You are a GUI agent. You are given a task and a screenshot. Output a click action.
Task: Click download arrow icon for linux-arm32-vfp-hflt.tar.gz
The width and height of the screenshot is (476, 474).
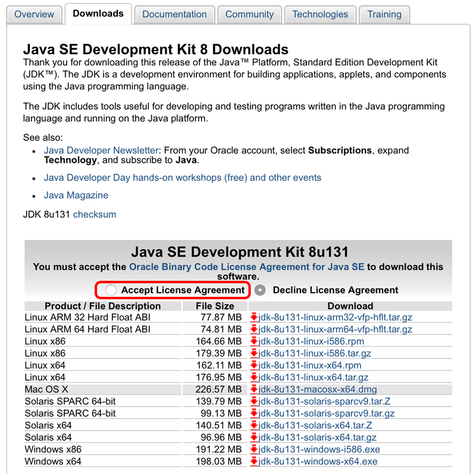[x=253, y=318]
